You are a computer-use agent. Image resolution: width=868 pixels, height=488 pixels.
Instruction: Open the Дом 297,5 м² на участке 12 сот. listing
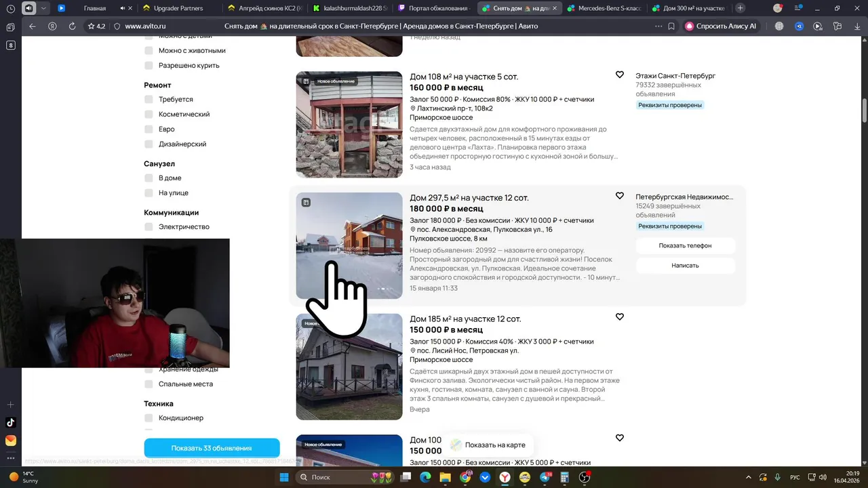(x=469, y=198)
